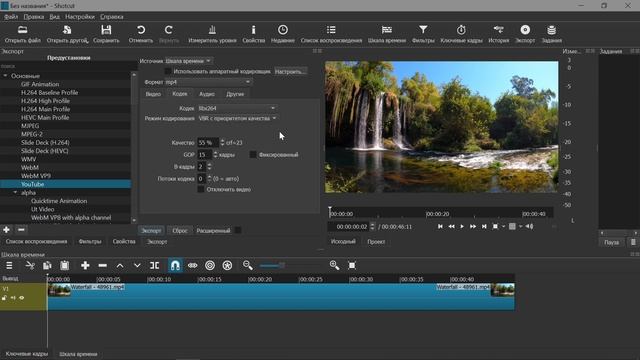Open the Измеритель уровня audio meter
The height and width of the screenshot is (360, 640).
[x=212, y=34]
